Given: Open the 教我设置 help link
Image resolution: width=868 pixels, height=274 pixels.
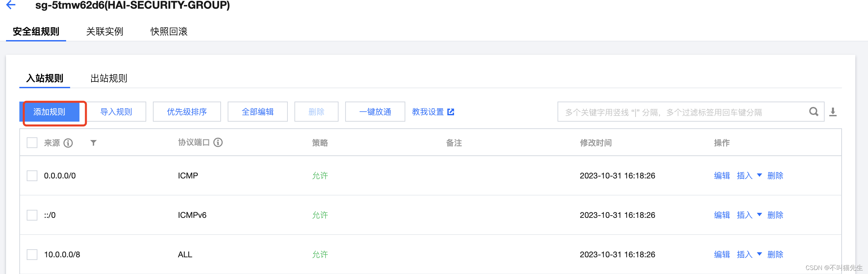Looking at the screenshot, I should [x=428, y=112].
